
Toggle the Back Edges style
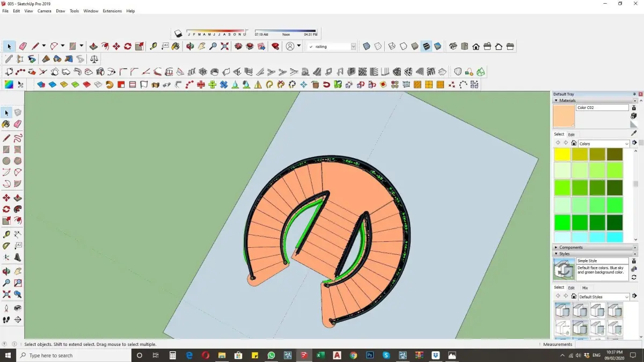click(x=378, y=47)
